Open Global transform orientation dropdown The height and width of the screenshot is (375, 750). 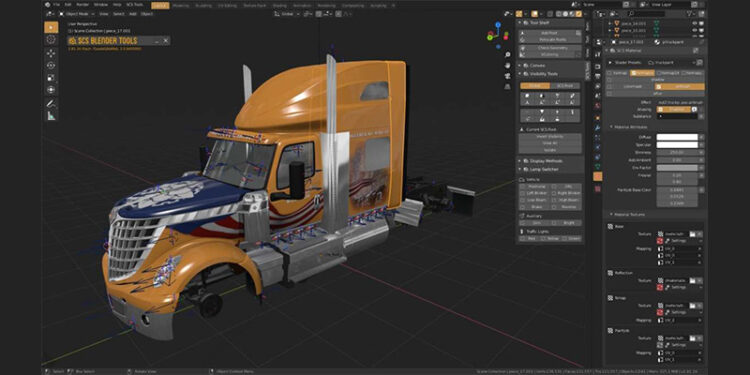click(288, 14)
